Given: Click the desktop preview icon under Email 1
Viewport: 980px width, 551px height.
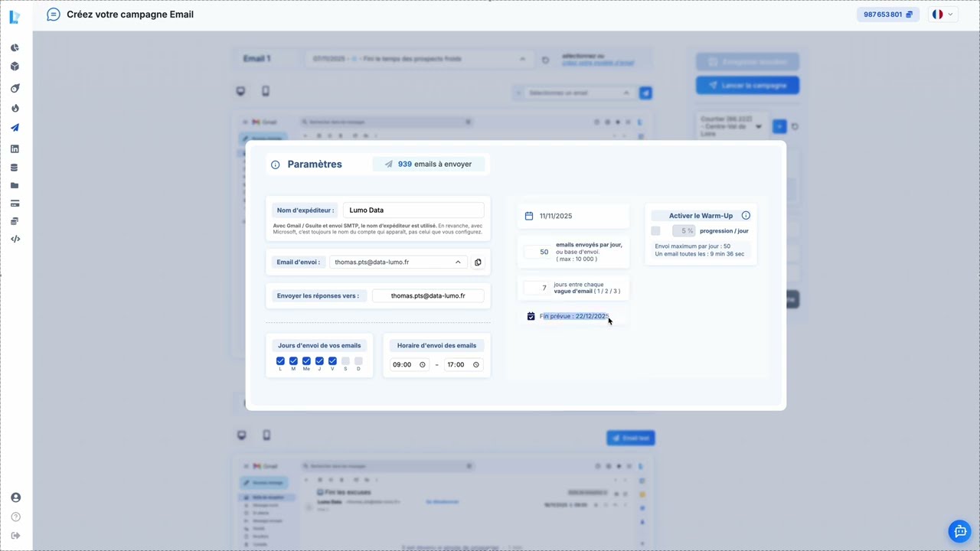Looking at the screenshot, I should (x=241, y=91).
